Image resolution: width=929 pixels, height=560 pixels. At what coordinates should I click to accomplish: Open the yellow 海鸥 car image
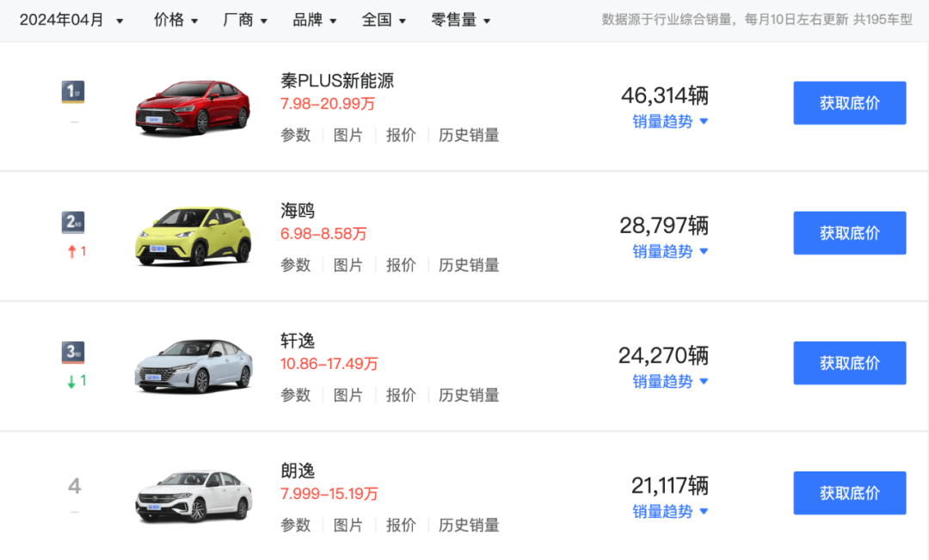coord(193,236)
